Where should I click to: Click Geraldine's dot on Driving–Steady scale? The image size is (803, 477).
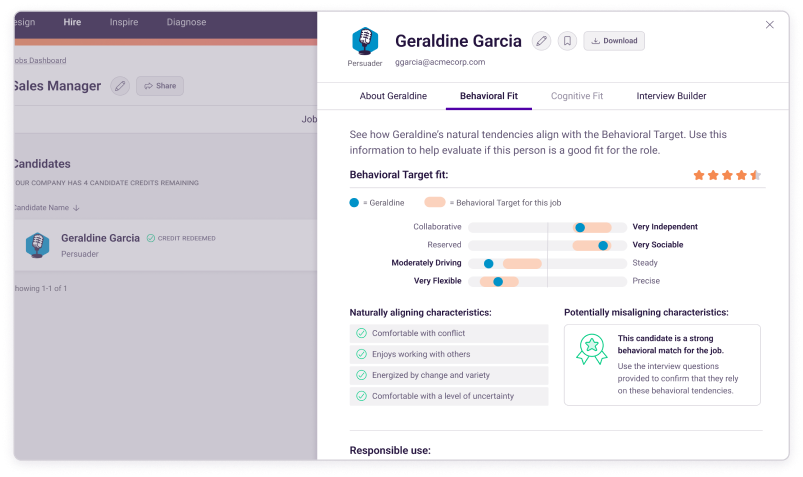tap(489, 263)
